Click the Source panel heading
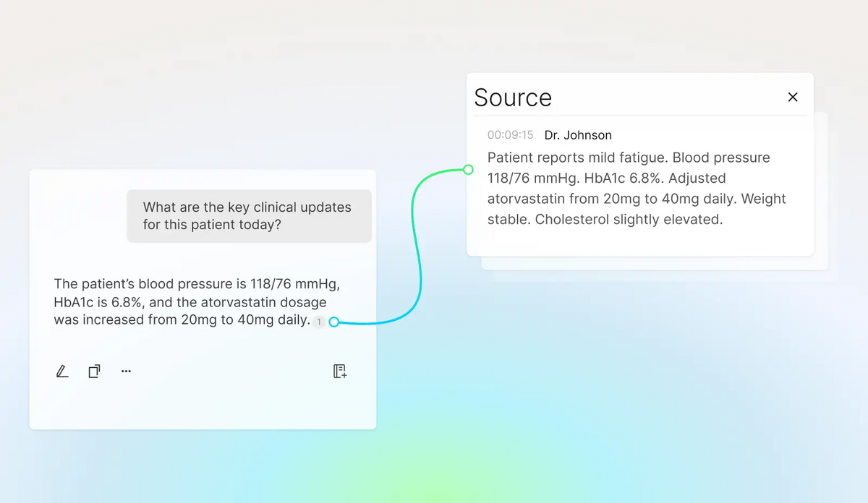Screen dimensions: 868x503 [x=513, y=98]
